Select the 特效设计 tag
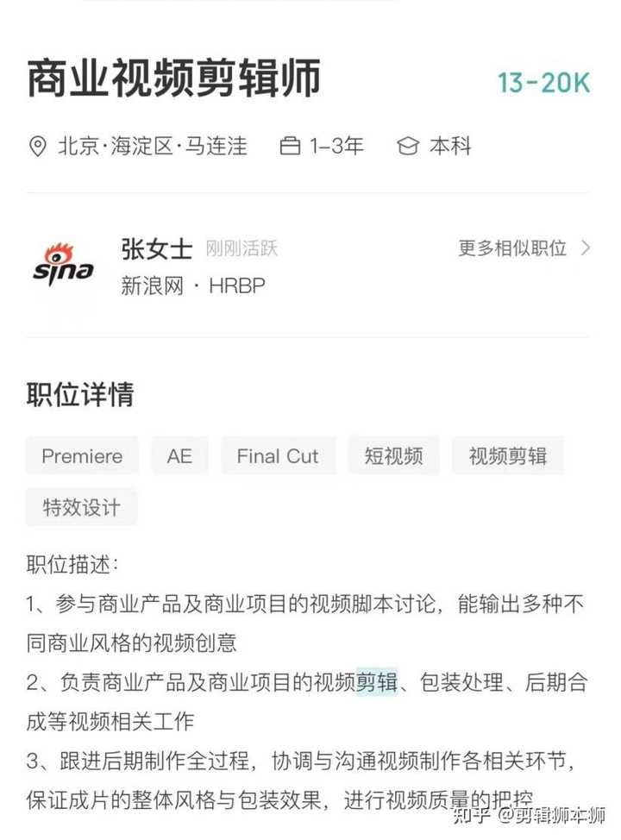Viewport: 621px width, 840px height. 81,507
